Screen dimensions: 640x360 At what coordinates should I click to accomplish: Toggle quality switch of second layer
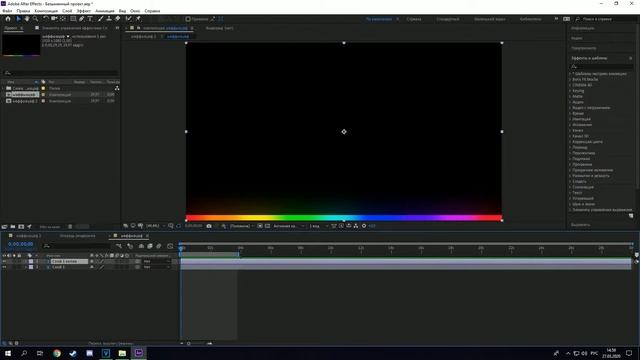click(102, 267)
